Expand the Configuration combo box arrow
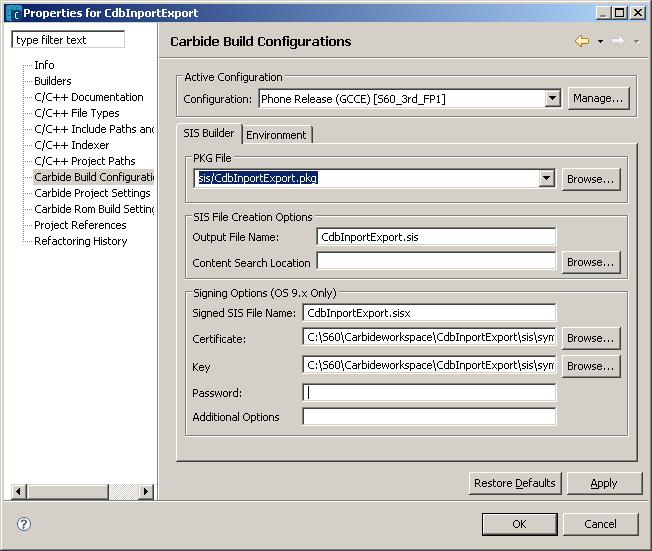 [553, 99]
